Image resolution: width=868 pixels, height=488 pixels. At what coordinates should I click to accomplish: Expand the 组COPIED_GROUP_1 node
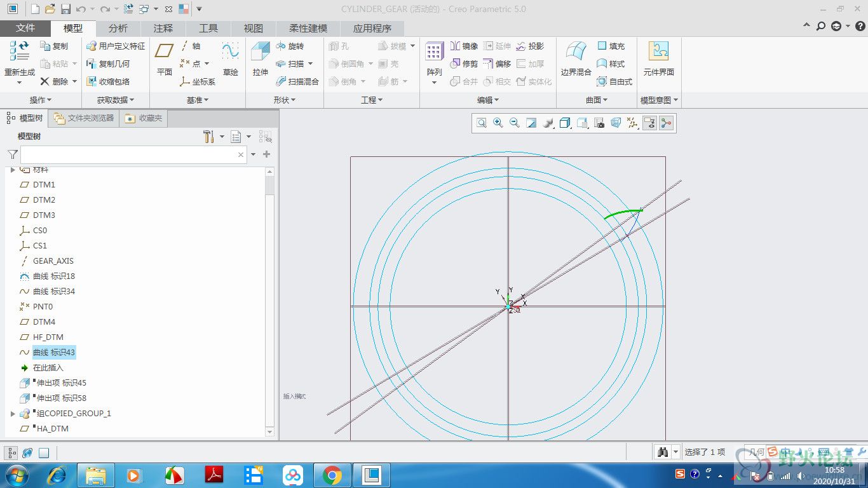(x=13, y=413)
